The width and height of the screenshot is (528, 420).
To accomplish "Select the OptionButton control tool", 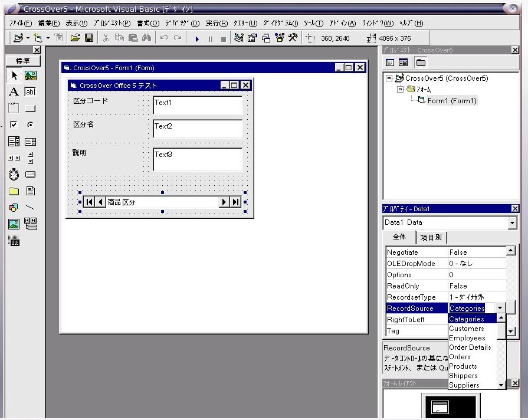I will click(x=30, y=124).
